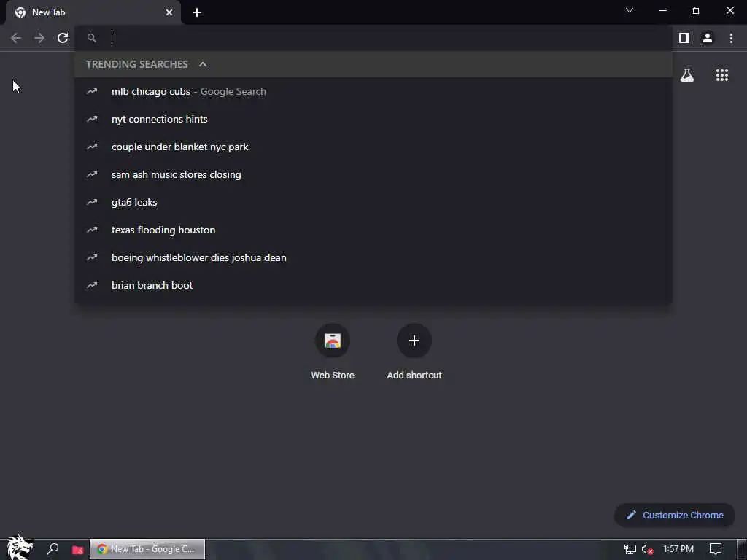
Task: Choose 'boeing whistleblower dies joshua dean' suggestion
Action: pyautogui.click(x=373, y=257)
